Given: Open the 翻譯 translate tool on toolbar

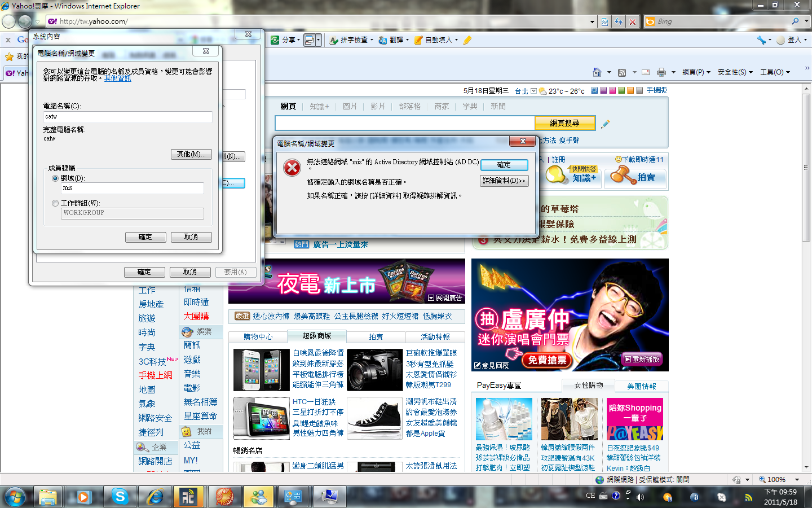Looking at the screenshot, I should click(392, 40).
